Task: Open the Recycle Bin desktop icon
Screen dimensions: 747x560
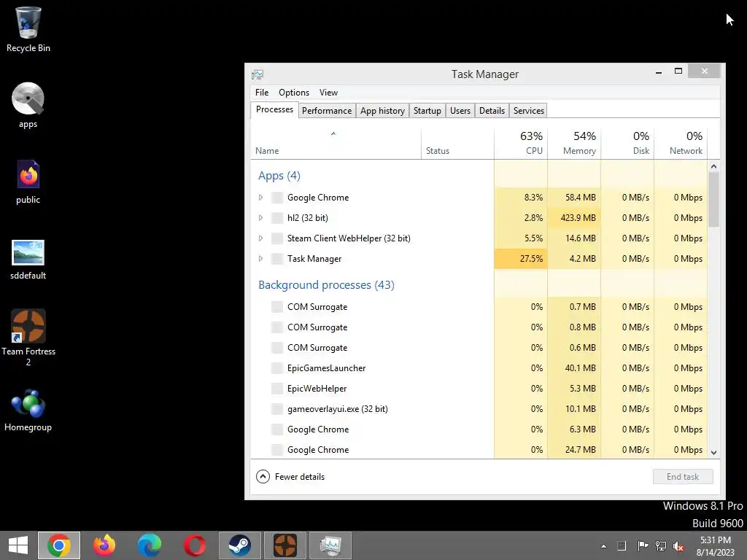Action: 28,29
